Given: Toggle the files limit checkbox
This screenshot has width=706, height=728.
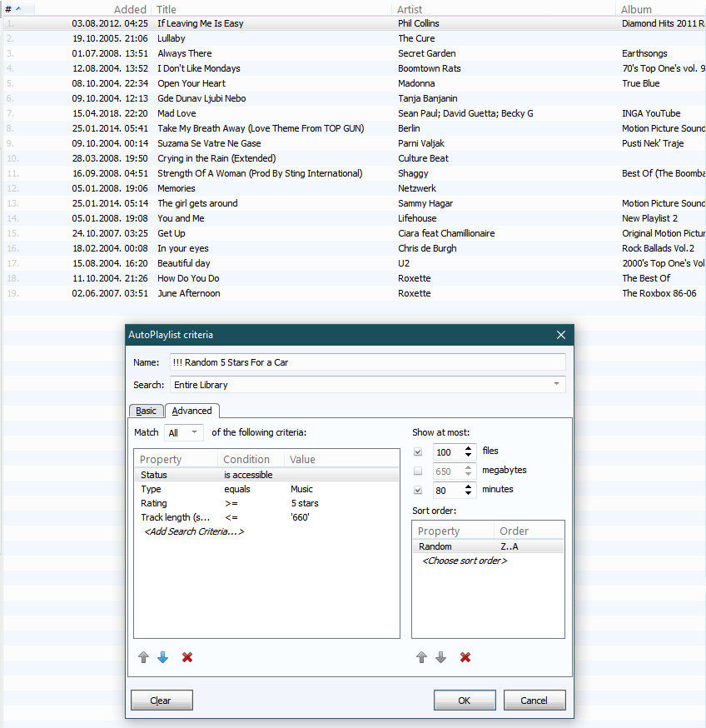Looking at the screenshot, I should pos(418,451).
